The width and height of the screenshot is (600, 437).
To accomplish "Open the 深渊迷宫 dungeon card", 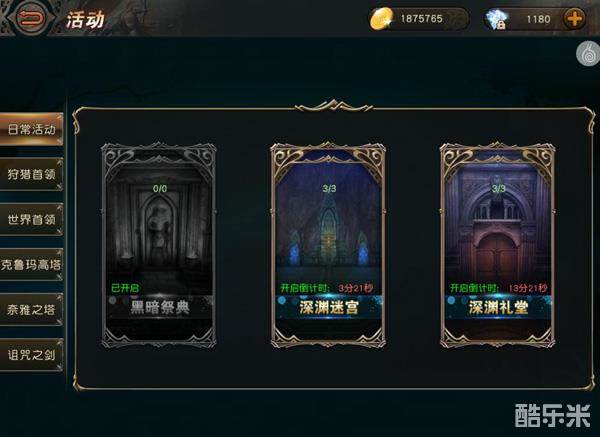I will pos(328,245).
